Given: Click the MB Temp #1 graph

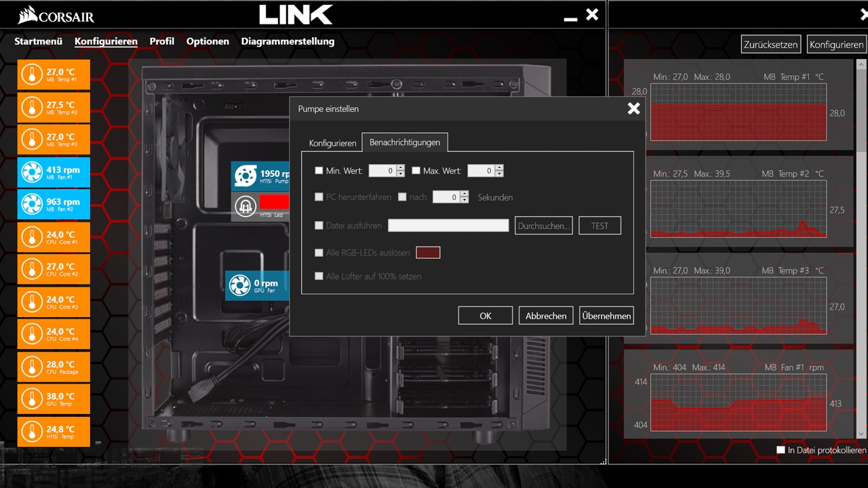Looking at the screenshot, I should point(738,112).
